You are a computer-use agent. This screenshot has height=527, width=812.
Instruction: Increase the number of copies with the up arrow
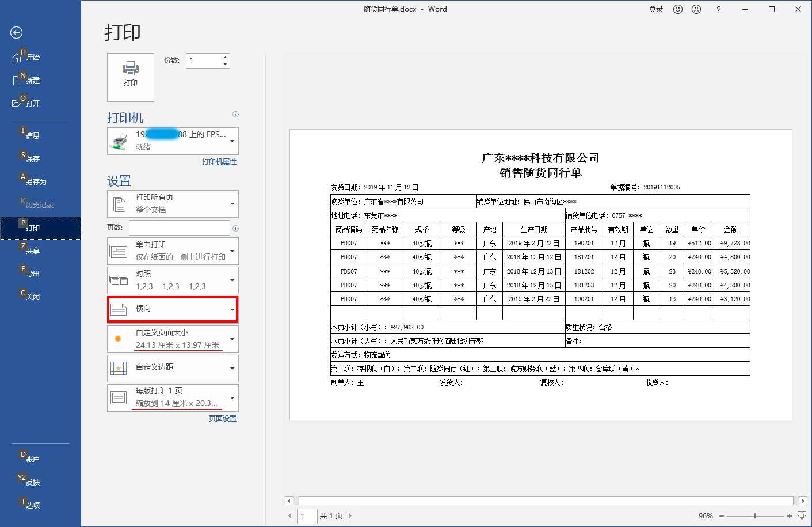pos(226,57)
